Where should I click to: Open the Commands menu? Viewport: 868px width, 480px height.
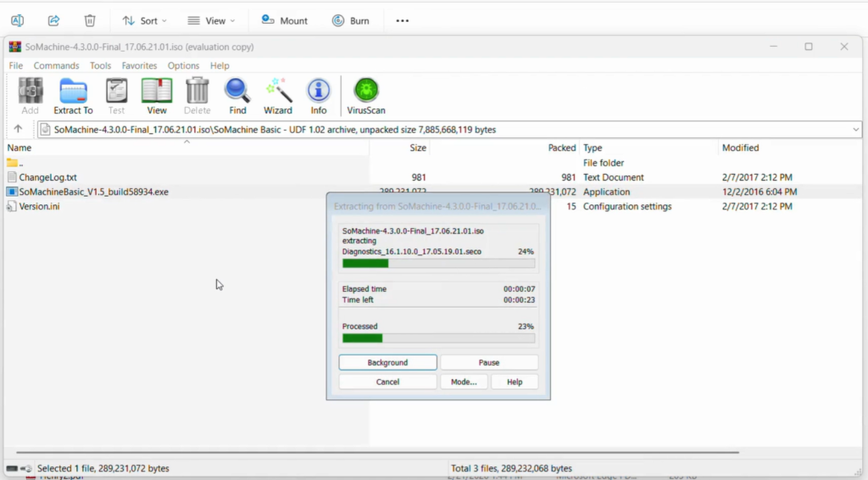coord(56,65)
